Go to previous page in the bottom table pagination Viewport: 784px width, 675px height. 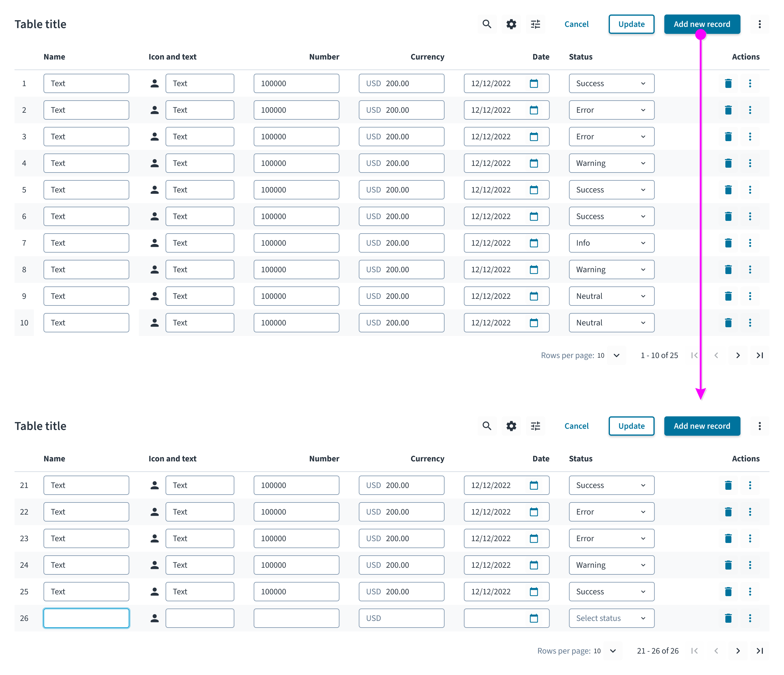tap(716, 651)
